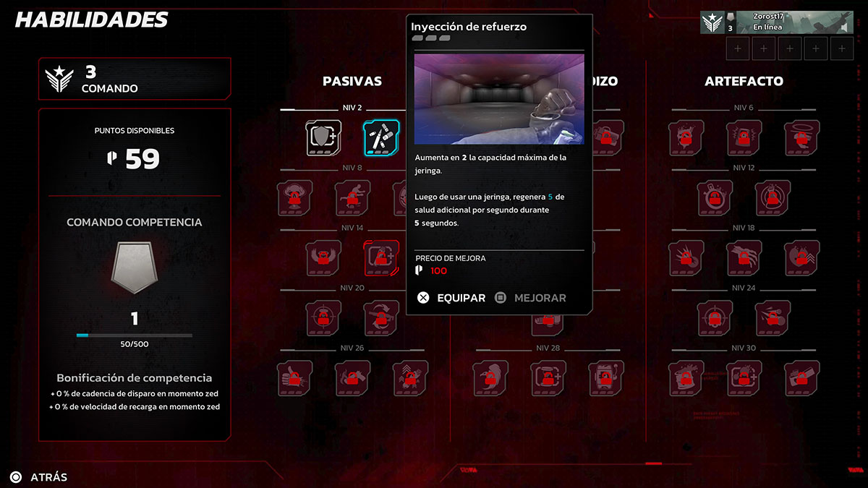
Task: Click the Inyección de refuerzo preview image
Action: click(499, 99)
